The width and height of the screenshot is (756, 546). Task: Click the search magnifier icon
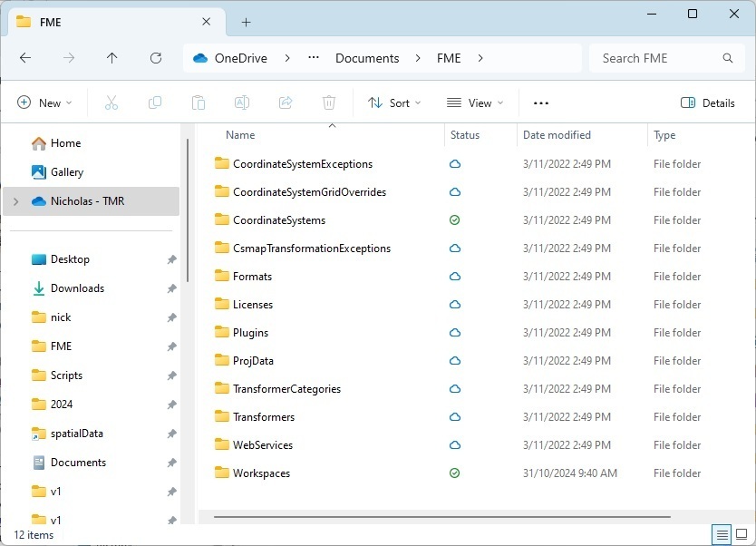click(728, 58)
